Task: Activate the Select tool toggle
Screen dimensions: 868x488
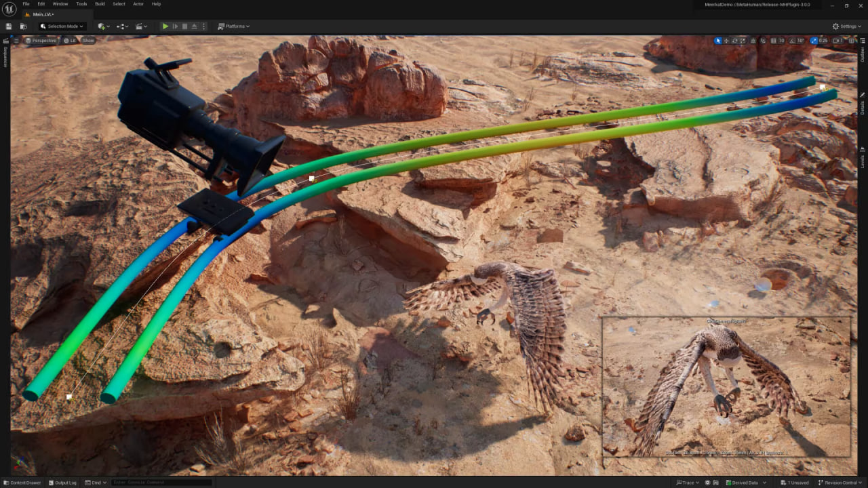Action: [x=717, y=41]
